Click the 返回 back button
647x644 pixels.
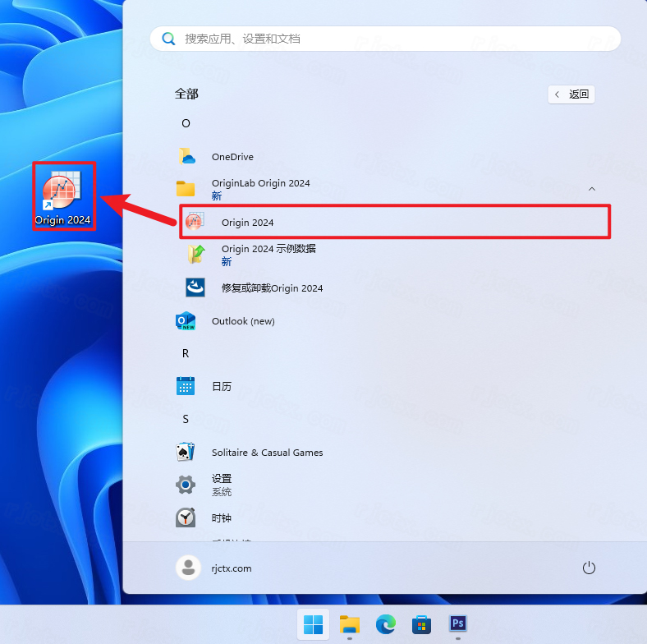click(x=571, y=94)
